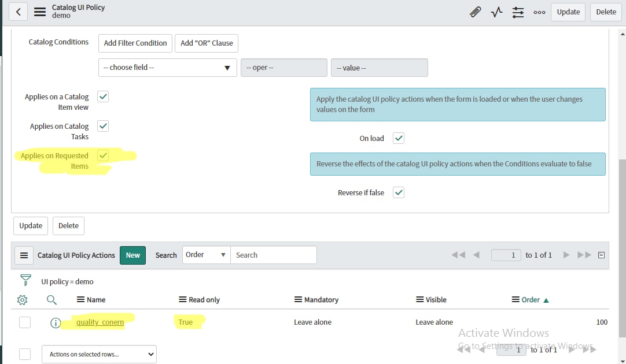The width and height of the screenshot is (626, 364).
Task: Open the Order search column selector
Action: click(x=205, y=254)
